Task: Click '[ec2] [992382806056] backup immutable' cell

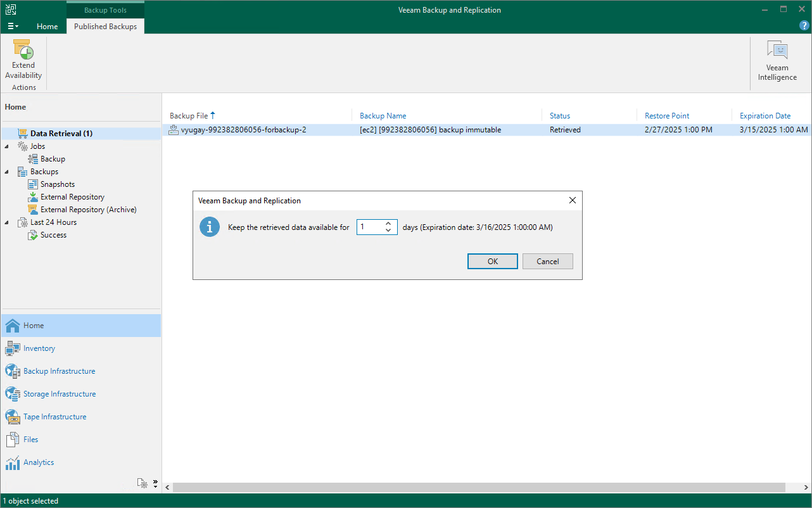Action: [x=430, y=130]
